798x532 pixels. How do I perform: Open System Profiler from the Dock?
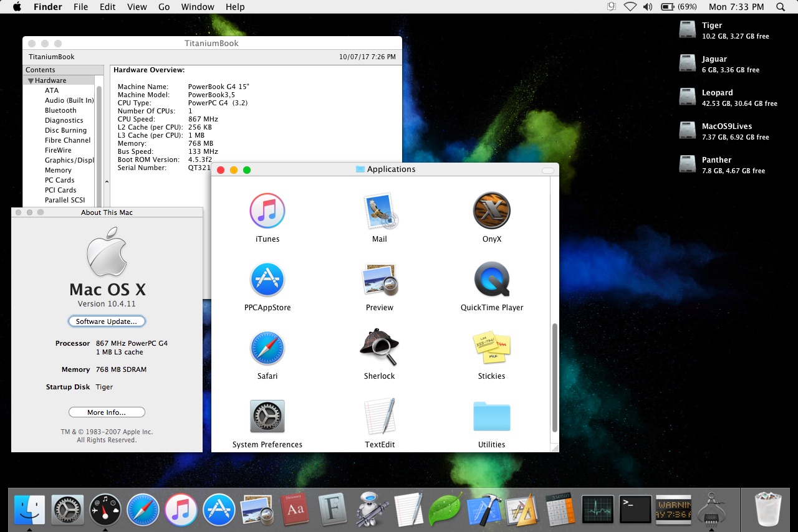click(711, 510)
